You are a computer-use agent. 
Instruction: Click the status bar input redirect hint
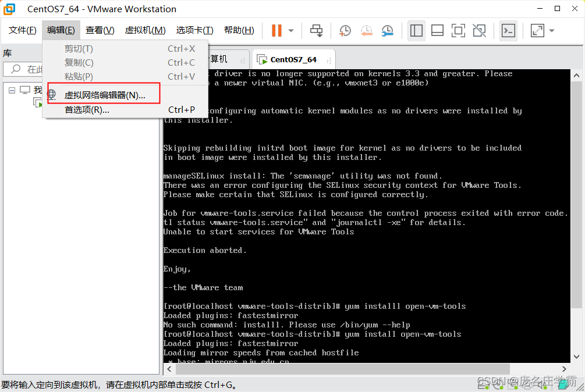pos(119,384)
